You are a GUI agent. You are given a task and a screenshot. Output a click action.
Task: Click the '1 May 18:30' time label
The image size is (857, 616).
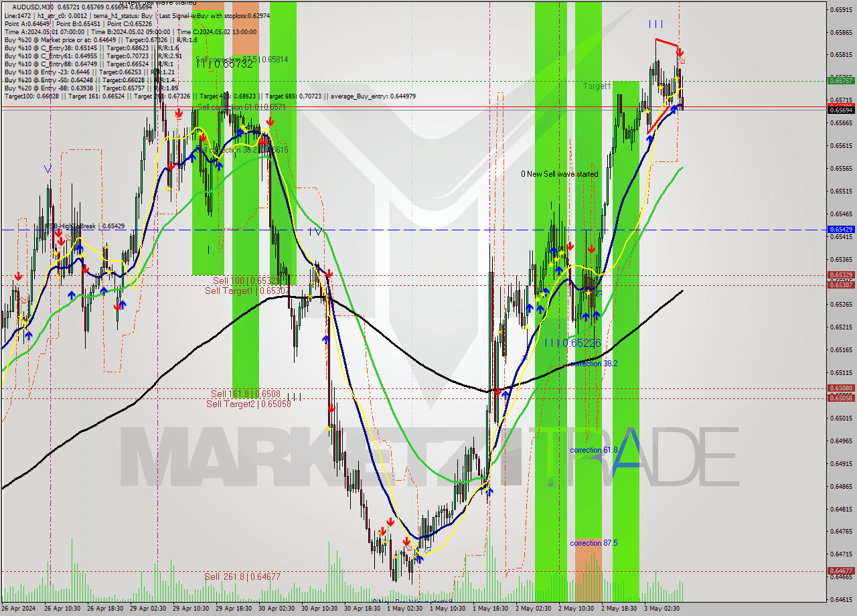tap(491, 609)
